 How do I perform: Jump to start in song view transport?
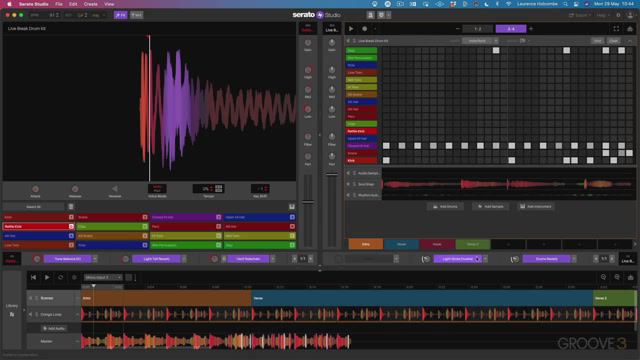point(33,277)
